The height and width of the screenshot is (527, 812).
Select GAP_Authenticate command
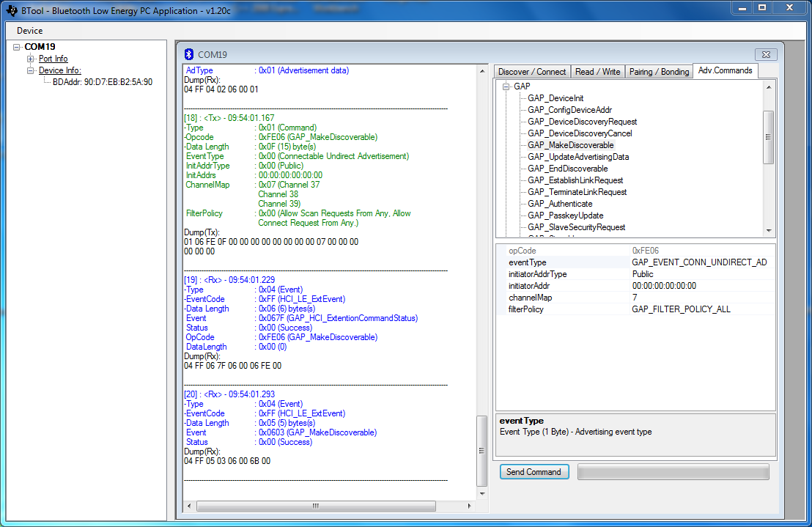[x=560, y=204]
